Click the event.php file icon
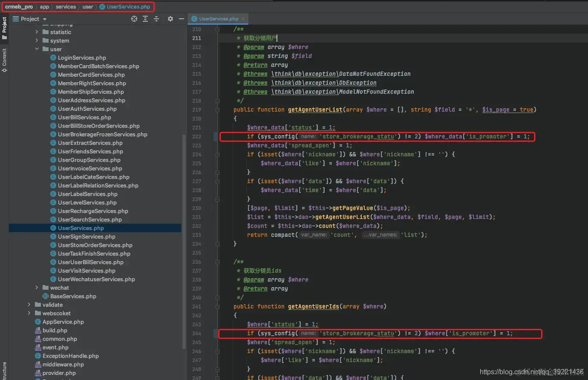Screen dimensions: 588x380 (x=38, y=348)
